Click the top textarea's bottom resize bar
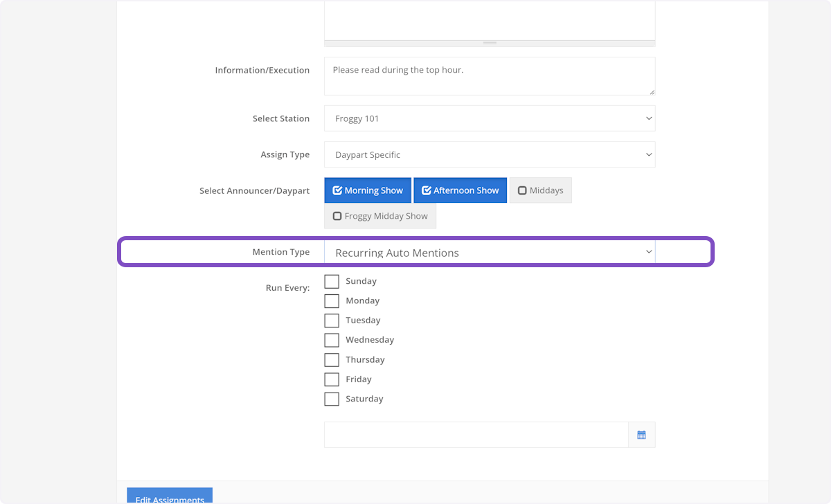Image resolution: width=831 pixels, height=504 pixels. pyautogui.click(x=490, y=43)
